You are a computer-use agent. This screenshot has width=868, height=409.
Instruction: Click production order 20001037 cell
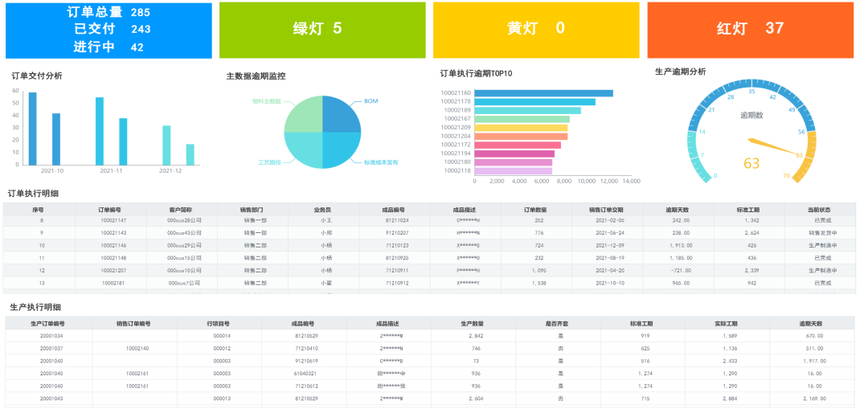coord(51,349)
